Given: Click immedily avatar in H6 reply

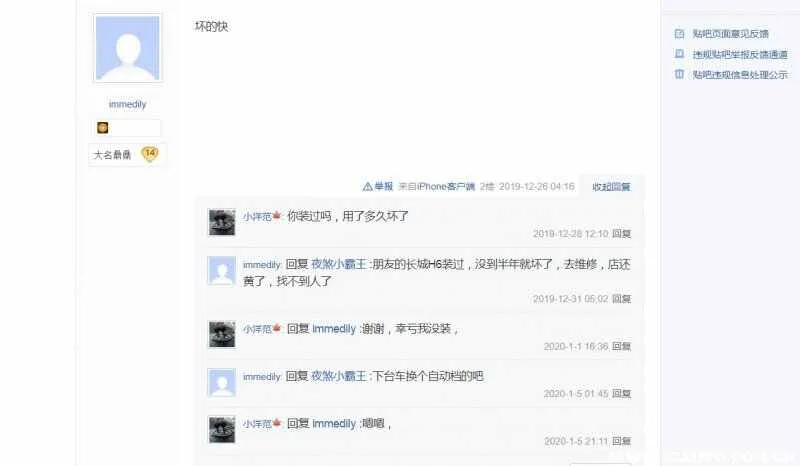Looking at the screenshot, I should tap(222, 270).
